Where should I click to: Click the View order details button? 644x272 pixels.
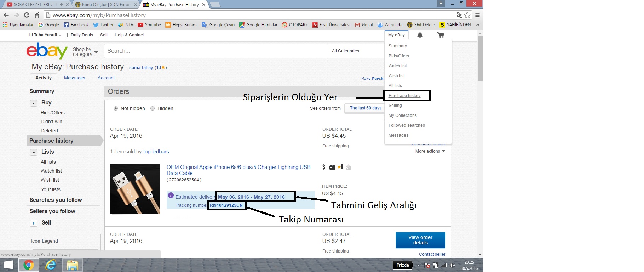tap(420, 240)
